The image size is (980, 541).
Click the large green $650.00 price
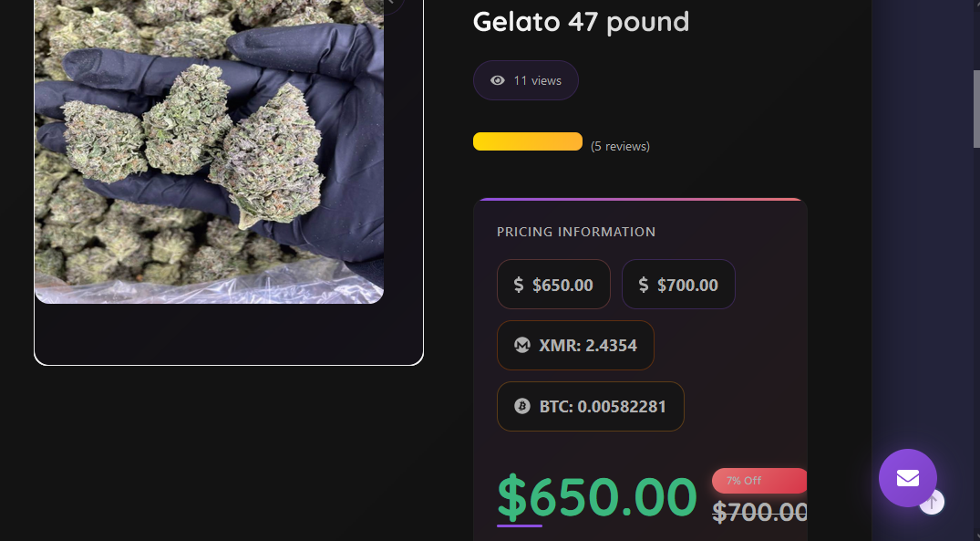click(x=597, y=498)
